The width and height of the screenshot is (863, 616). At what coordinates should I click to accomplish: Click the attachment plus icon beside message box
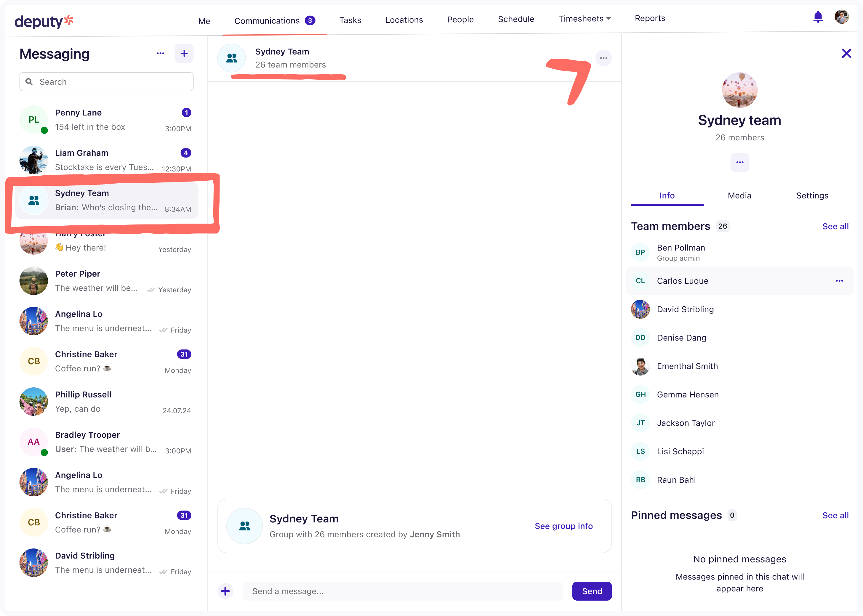225,591
